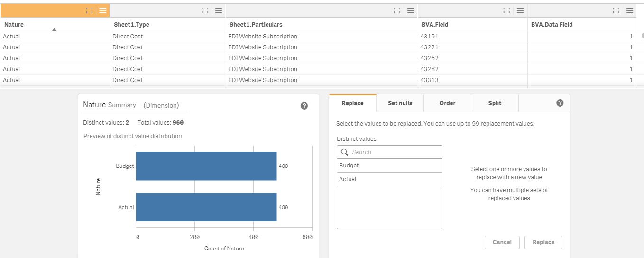
Task: Open the BVA.Data Field column menu icon
Action: tap(630, 10)
